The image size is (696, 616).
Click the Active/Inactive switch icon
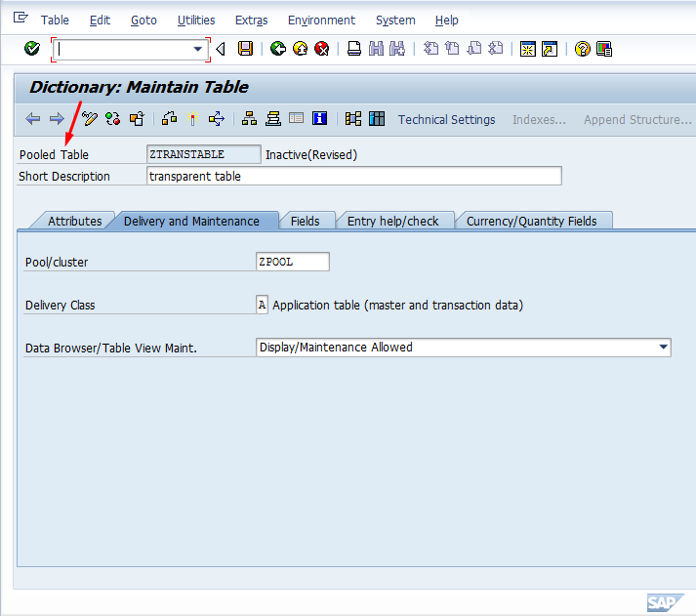pos(112,118)
